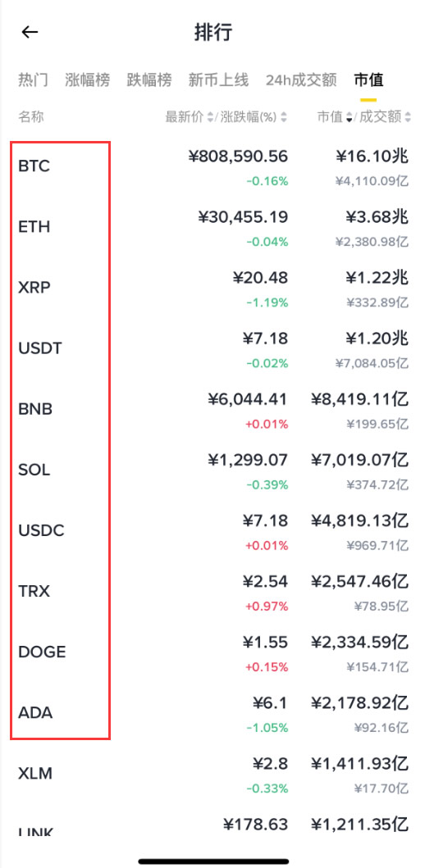425x868 pixels.
Task: View BNB coin details
Action: [x=212, y=410]
